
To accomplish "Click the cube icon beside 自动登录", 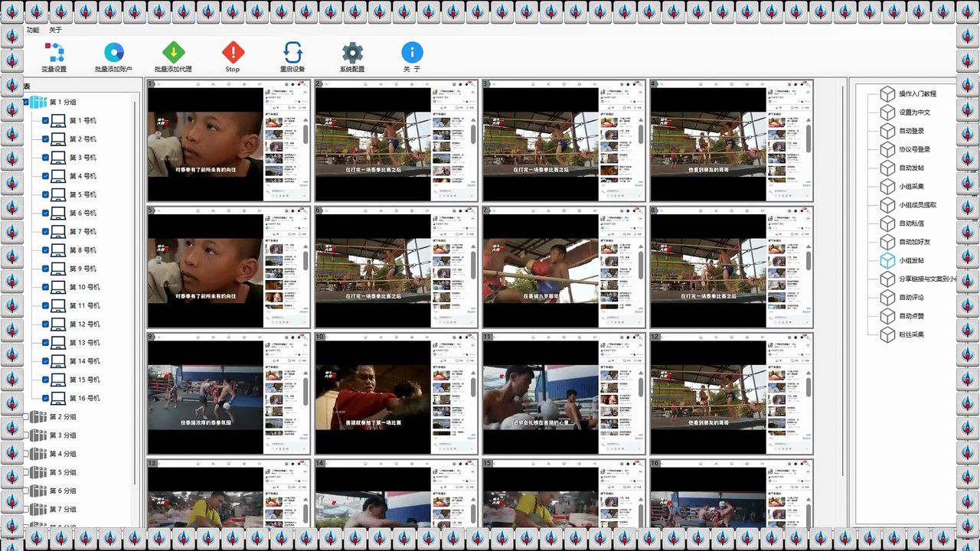I will click(887, 131).
